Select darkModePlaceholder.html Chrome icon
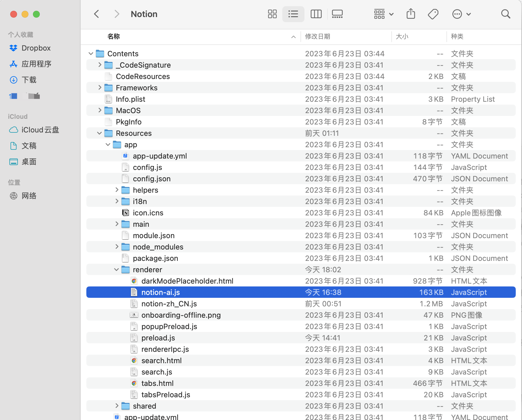 134,281
